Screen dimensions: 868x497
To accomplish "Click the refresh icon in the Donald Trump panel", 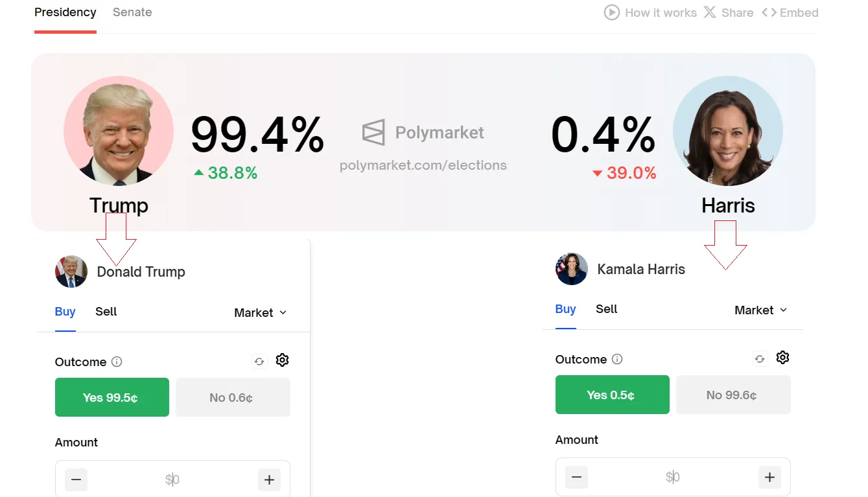I will [259, 362].
